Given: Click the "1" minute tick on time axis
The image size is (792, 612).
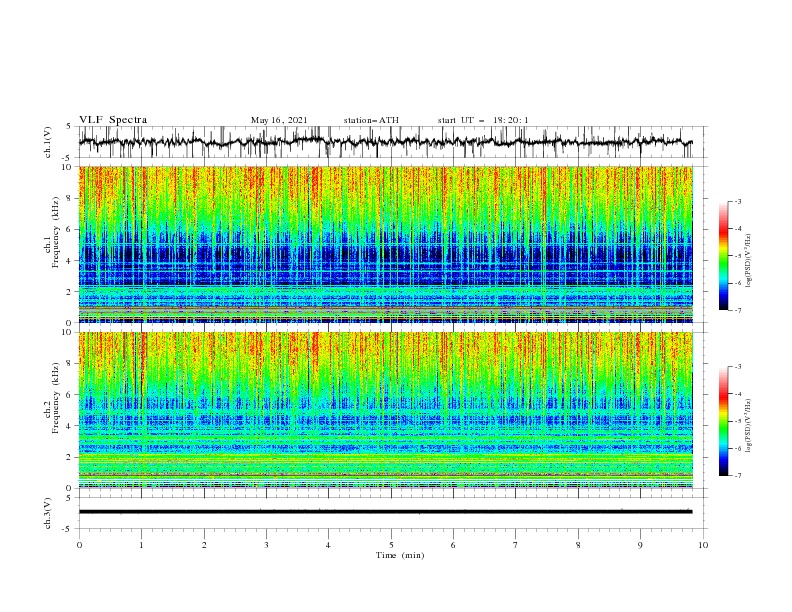Looking at the screenshot, I should click(x=141, y=545).
